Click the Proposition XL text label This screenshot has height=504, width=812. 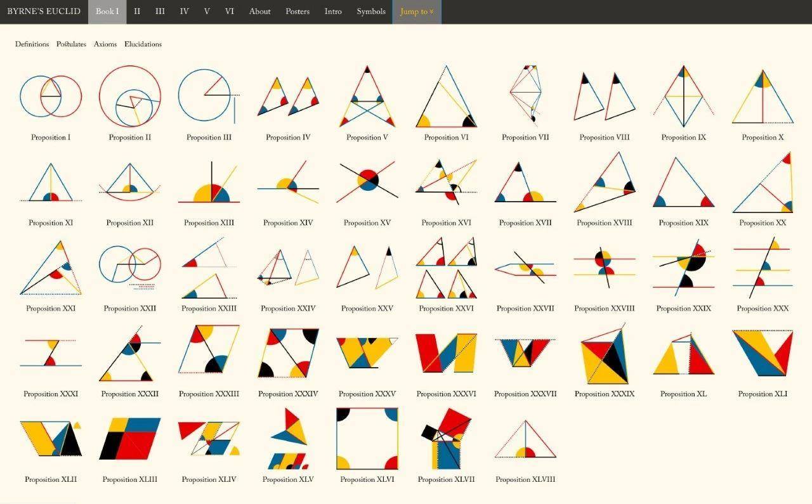pyautogui.click(x=684, y=394)
